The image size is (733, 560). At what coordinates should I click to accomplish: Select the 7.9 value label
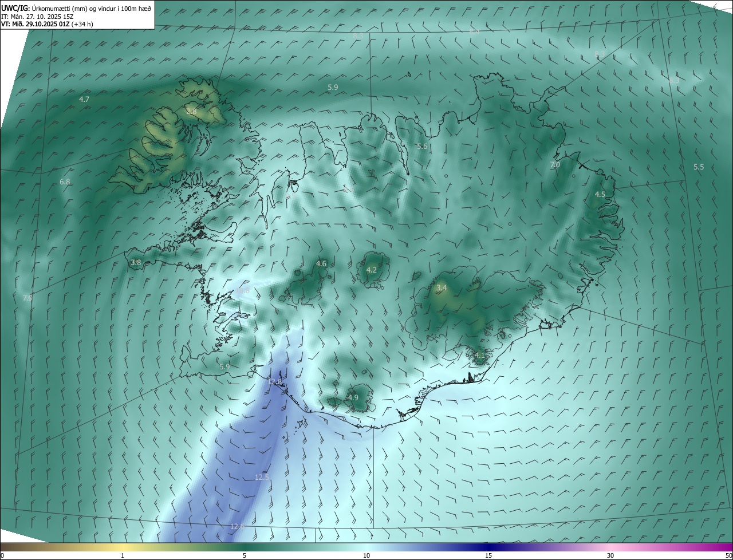click(x=27, y=298)
